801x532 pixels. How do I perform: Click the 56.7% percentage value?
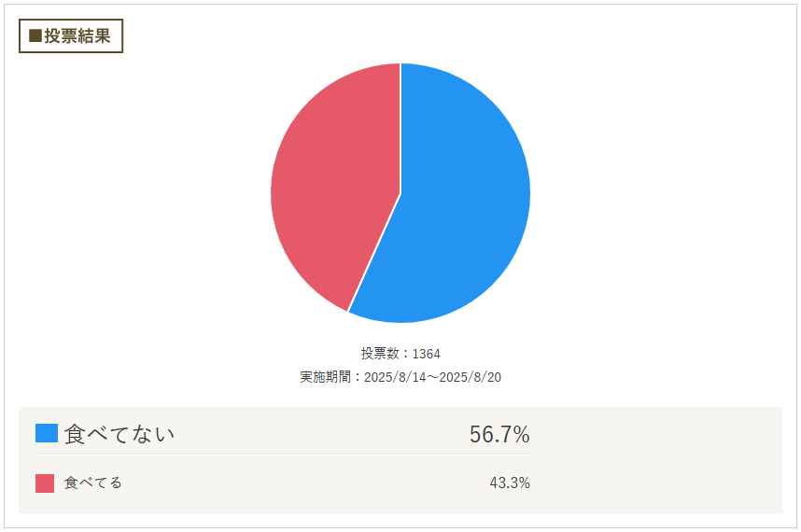499,435
